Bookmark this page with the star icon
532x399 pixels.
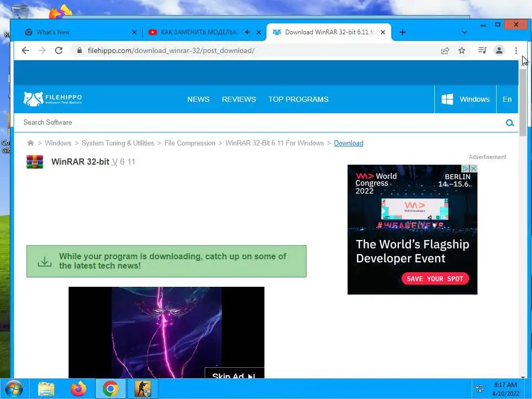pos(462,50)
